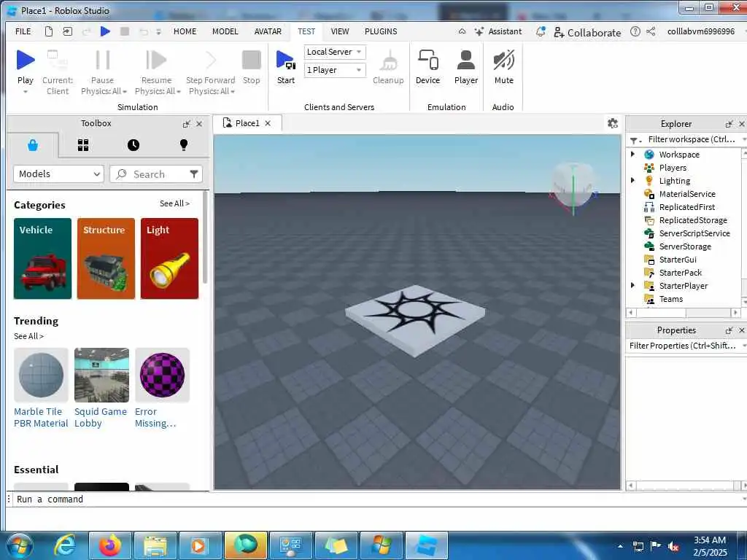Click the blue Play arrow in quick access bar

[x=105, y=31]
